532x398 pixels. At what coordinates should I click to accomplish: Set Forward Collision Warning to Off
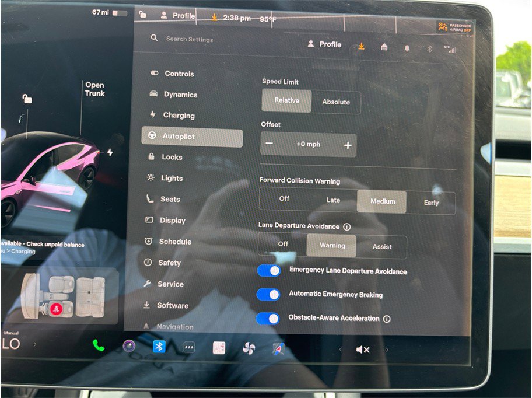[284, 198]
